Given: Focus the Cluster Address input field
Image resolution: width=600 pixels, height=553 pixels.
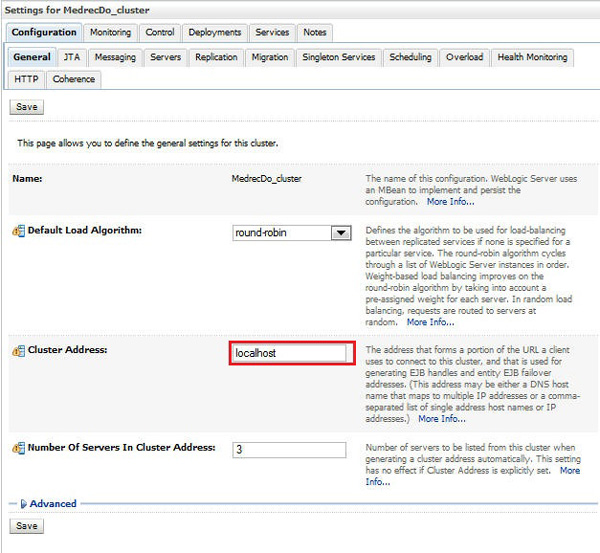Looking at the screenshot, I should point(289,353).
